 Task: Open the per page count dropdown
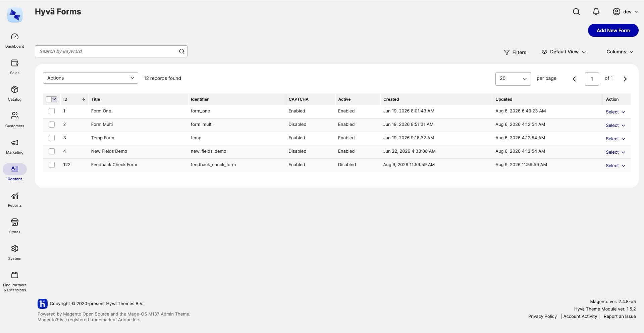point(513,79)
